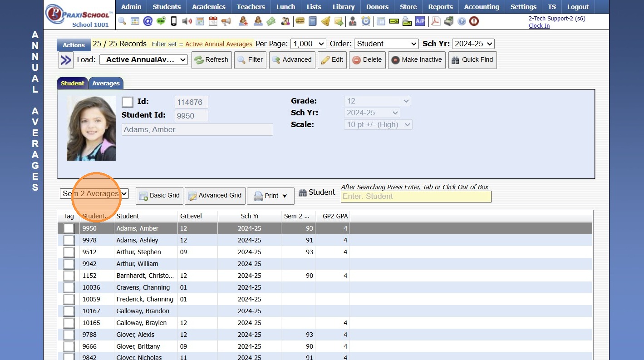Open the email @ icon
The width and height of the screenshot is (644, 360).
[x=148, y=21]
